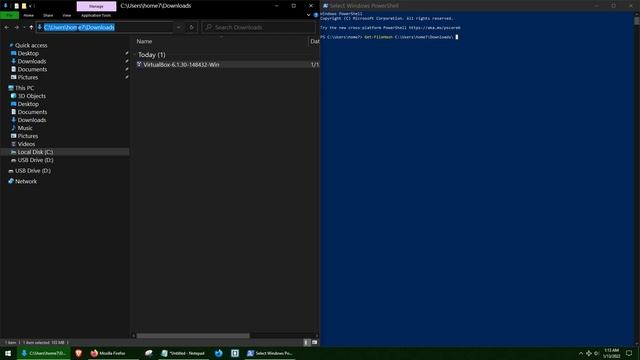Click the address bar path field

point(104,27)
